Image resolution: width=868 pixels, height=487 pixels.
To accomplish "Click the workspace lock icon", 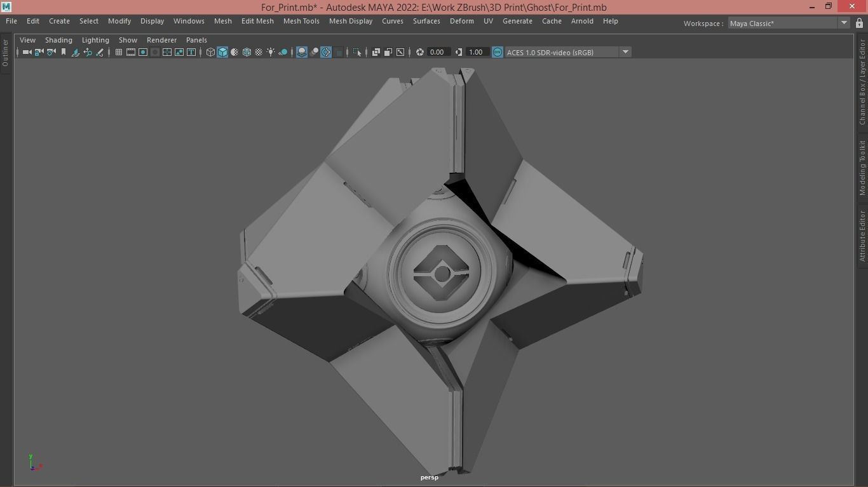I will (x=859, y=23).
